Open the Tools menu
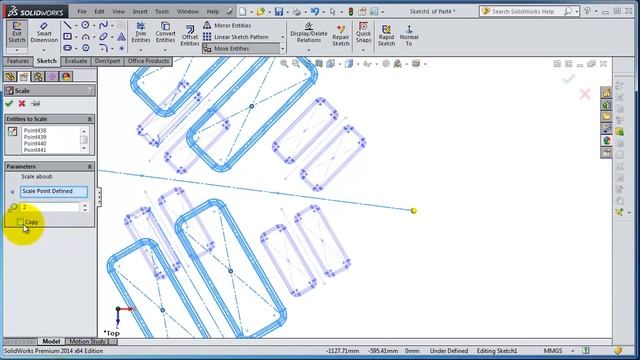 point(162,11)
